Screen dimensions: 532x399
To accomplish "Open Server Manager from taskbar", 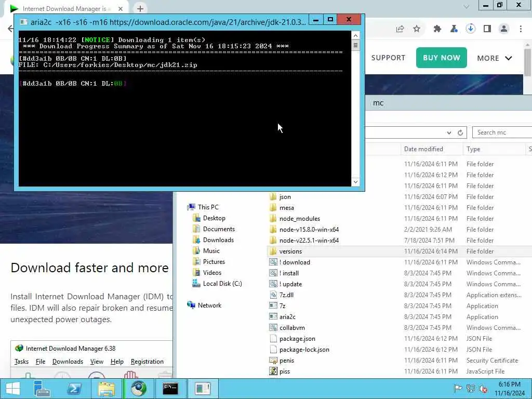I will pyautogui.click(x=42, y=389).
